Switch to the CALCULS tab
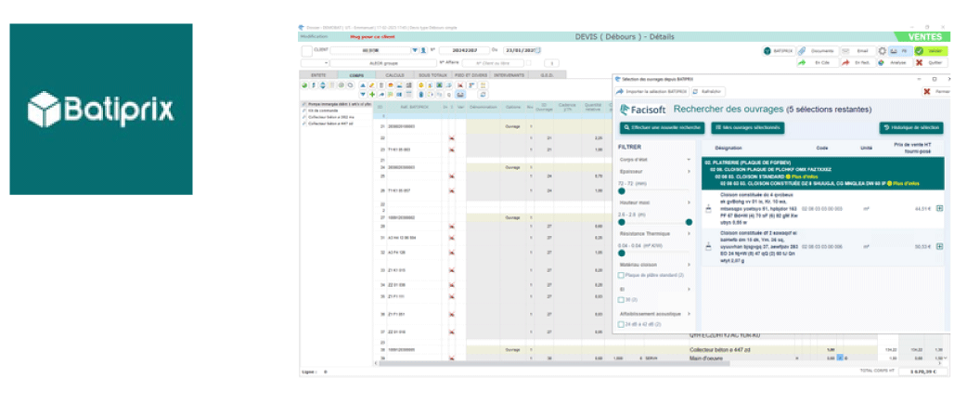 (x=395, y=75)
